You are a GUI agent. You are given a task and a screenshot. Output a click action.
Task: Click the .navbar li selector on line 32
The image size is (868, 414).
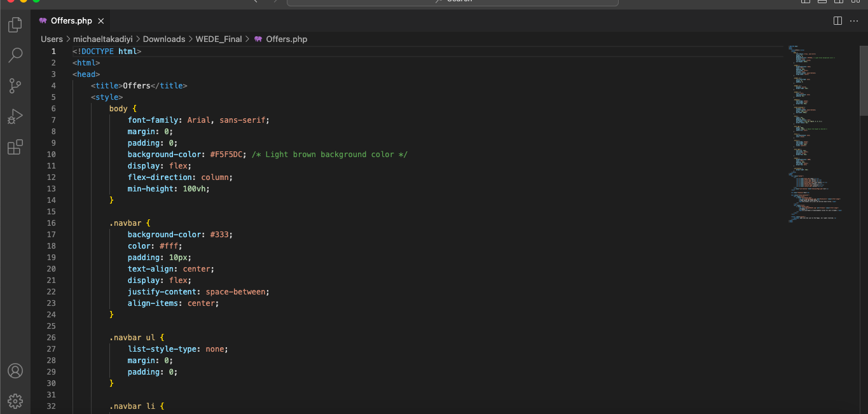(x=132, y=406)
